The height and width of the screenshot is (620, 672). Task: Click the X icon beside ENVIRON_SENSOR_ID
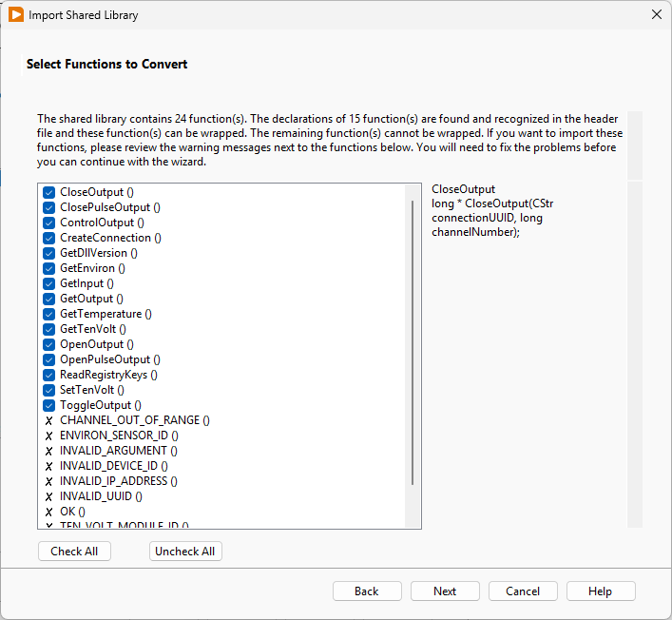click(49, 436)
